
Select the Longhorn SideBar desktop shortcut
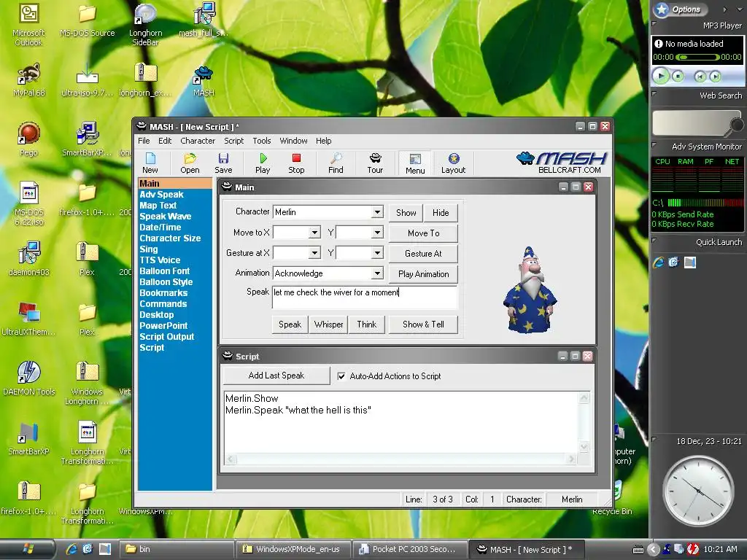click(x=145, y=24)
